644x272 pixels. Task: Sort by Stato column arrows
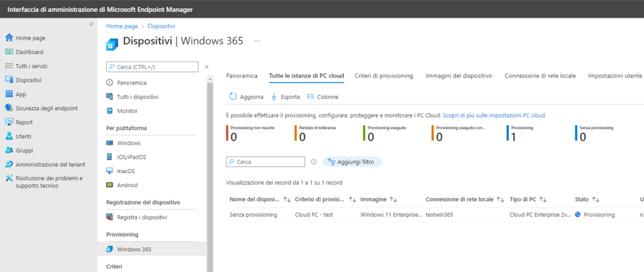[x=596, y=199]
